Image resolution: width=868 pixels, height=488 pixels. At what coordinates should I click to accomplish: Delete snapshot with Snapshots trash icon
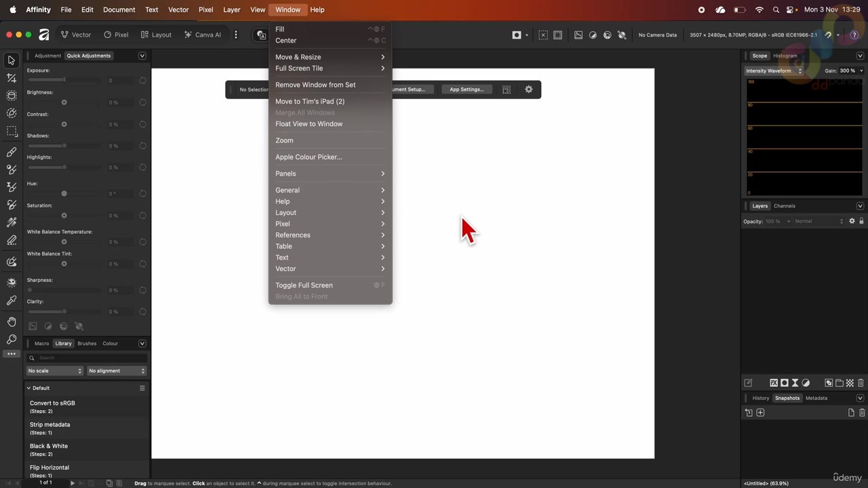pos(862,412)
